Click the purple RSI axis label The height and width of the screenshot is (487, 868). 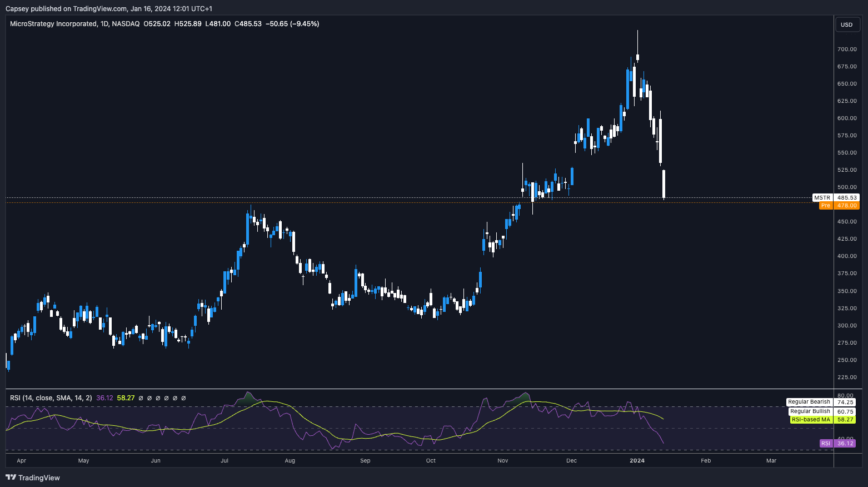[x=826, y=443]
